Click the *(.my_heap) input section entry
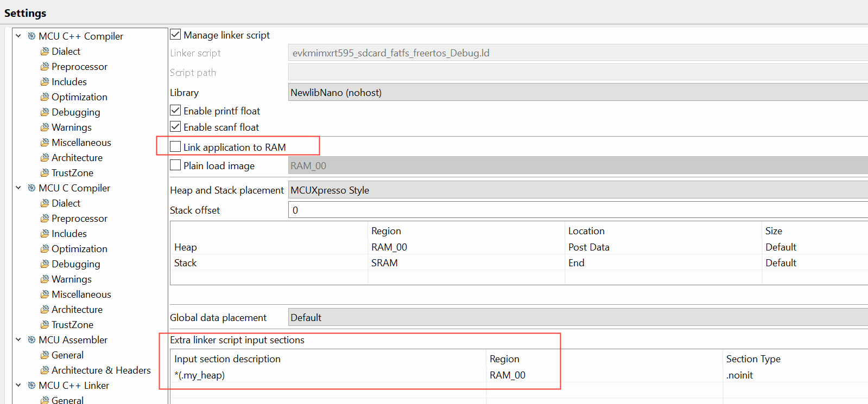The height and width of the screenshot is (404, 868). coord(199,375)
